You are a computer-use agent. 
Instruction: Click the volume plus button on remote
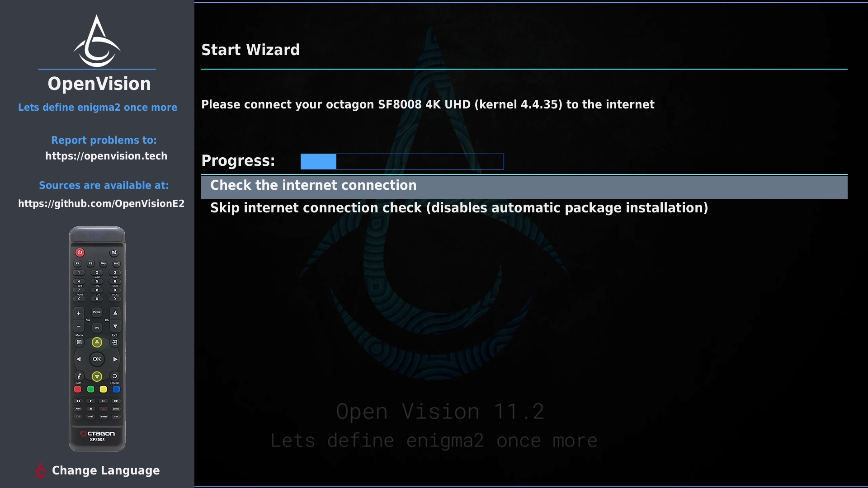pyautogui.click(x=79, y=313)
